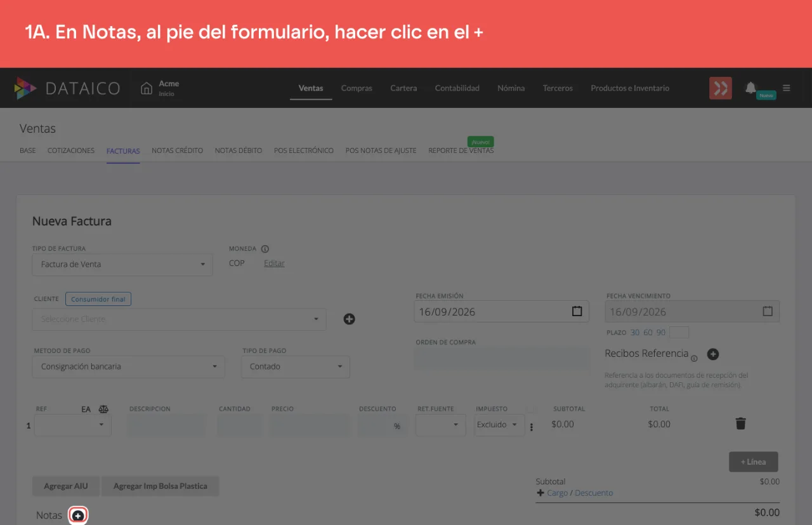Click the + Linea button
812x525 pixels.
754,462
